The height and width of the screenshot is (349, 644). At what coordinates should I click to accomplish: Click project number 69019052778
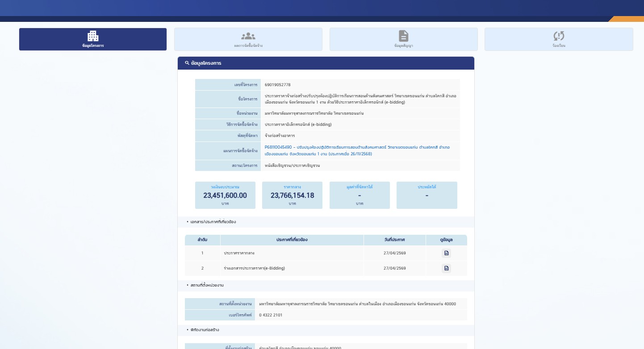tap(277, 85)
